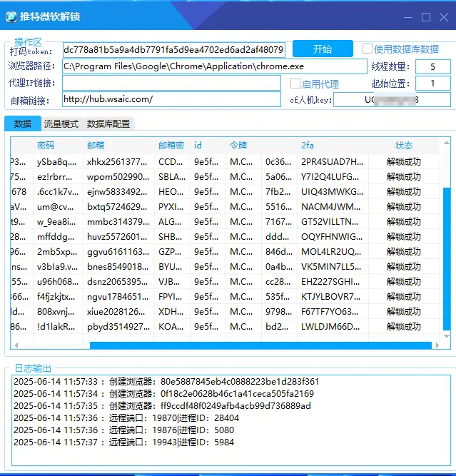Click log line with 进程ID: 28404
This screenshot has width=456, height=476.
126,418
